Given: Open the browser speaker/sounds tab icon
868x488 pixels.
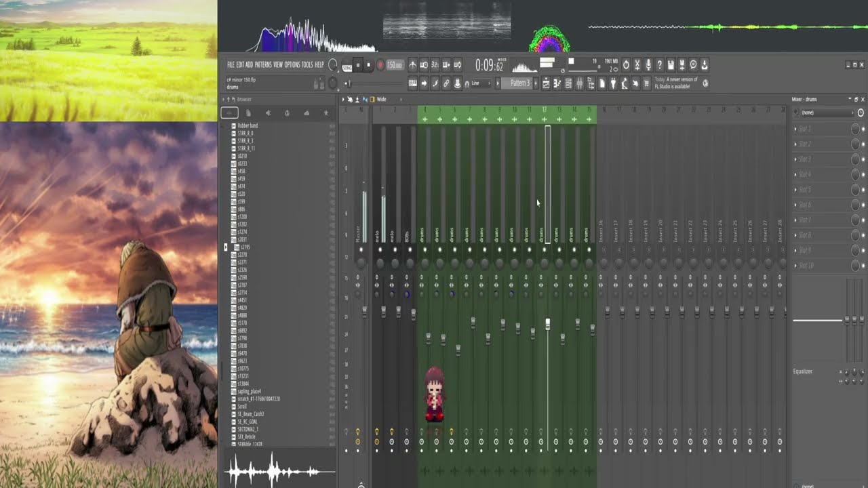Looking at the screenshot, I should tap(268, 113).
